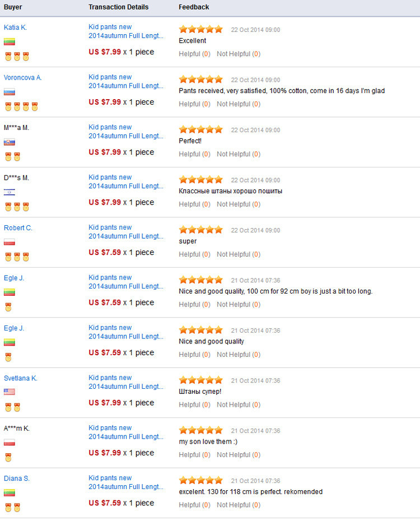Click the four medals under Voroncova A.
Image resolution: width=420 pixels, height=521 pixels.
click(x=21, y=107)
